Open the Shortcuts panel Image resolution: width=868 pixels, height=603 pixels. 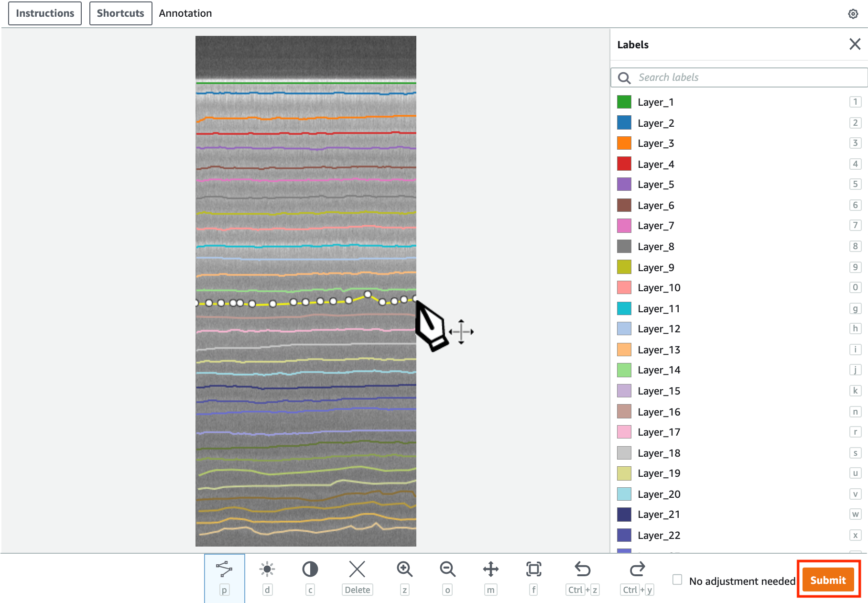(x=120, y=13)
